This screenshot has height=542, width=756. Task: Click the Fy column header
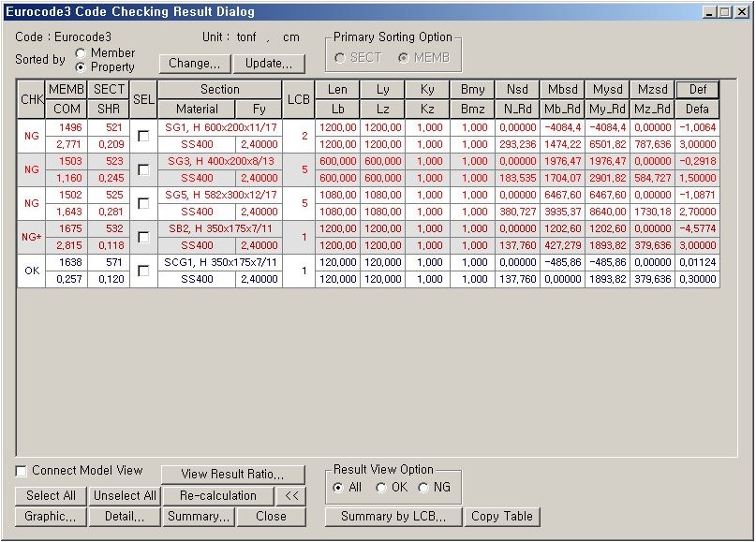point(259,110)
